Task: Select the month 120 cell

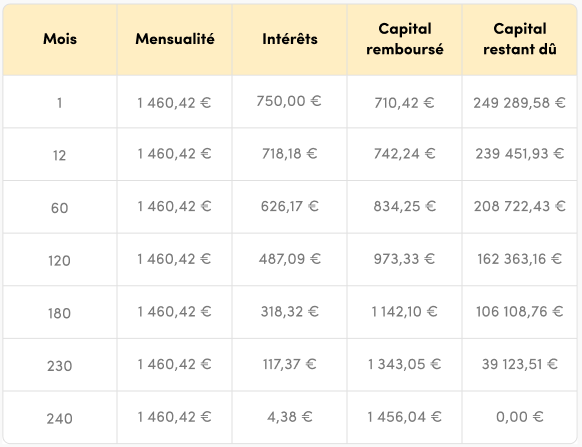Action: [60, 261]
